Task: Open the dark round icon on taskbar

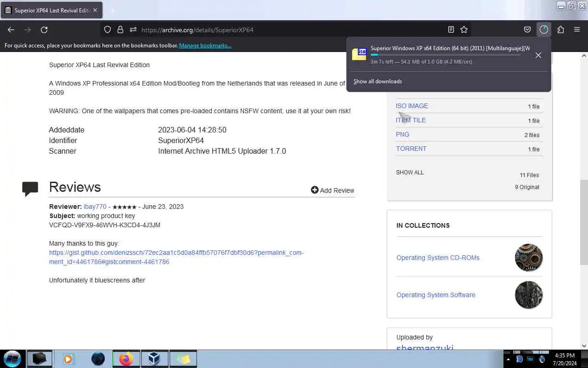Action: pos(98,359)
